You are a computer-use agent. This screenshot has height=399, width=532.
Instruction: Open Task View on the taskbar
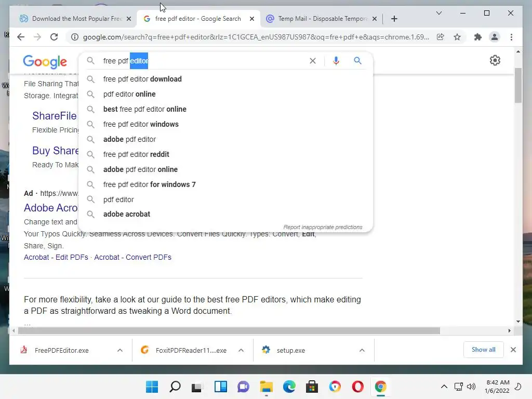click(x=197, y=387)
